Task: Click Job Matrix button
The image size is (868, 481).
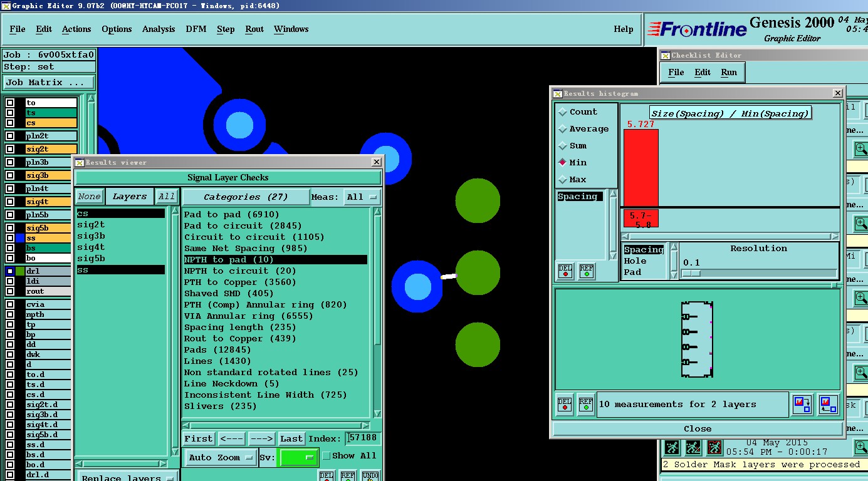Action: tap(49, 82)
